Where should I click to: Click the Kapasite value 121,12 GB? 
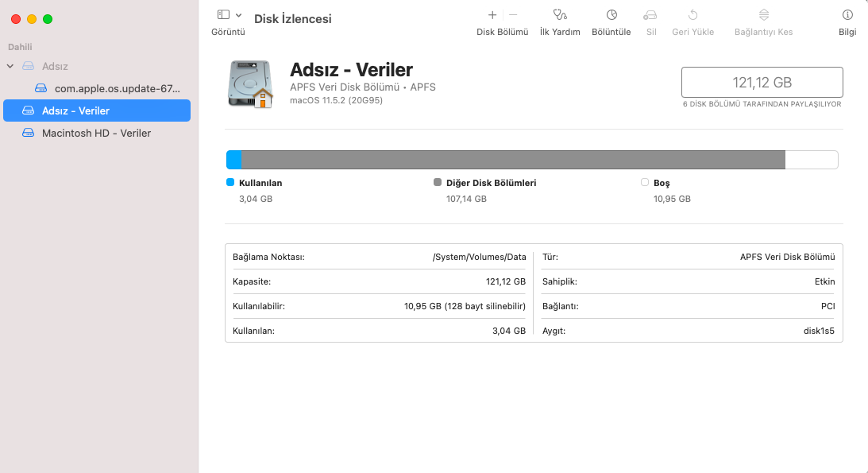pyautogui.click(x=506, y=281)
